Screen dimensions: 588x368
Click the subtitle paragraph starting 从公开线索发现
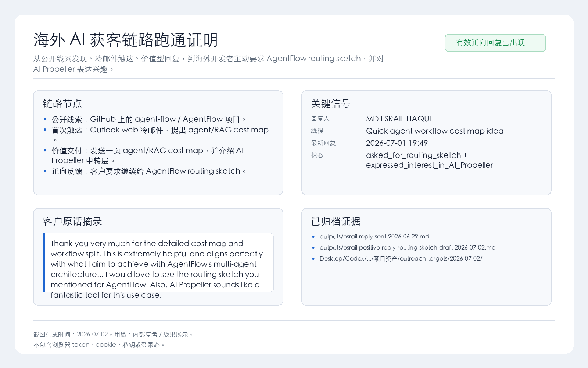(x=208, y=64)
